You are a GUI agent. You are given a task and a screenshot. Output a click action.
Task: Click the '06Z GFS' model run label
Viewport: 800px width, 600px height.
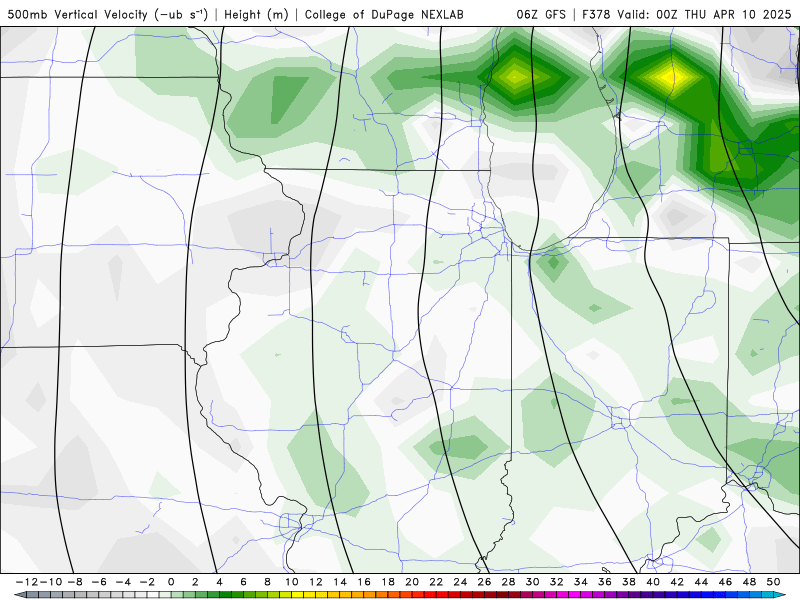pos(541,14)
